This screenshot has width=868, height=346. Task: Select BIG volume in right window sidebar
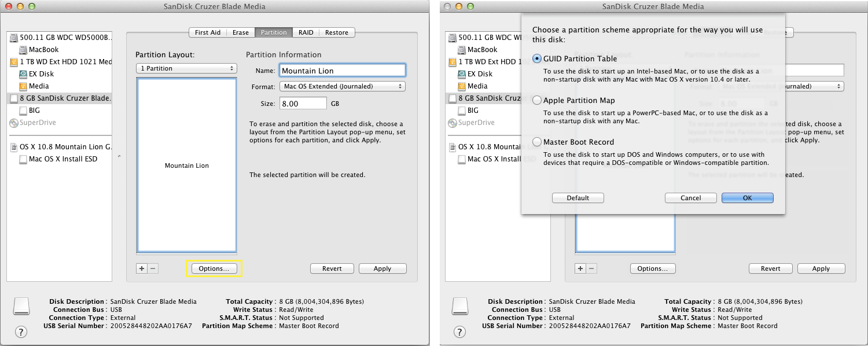pos(469,111)
